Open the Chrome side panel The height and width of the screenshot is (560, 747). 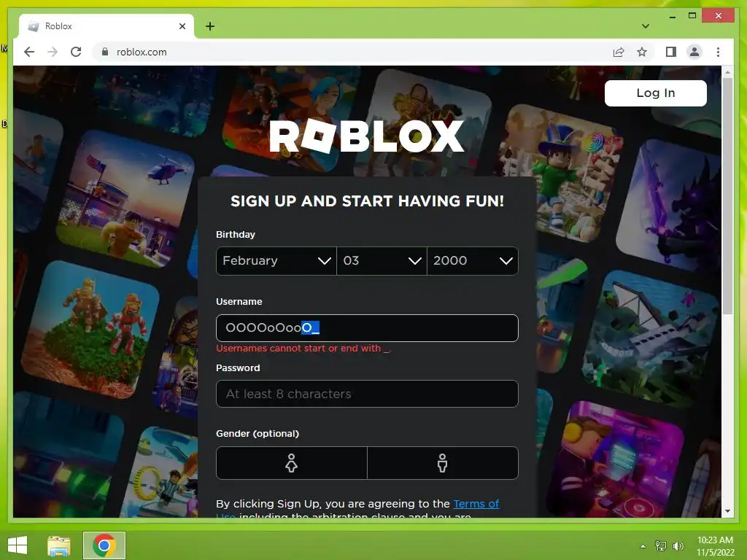click(x=671, y=52)
